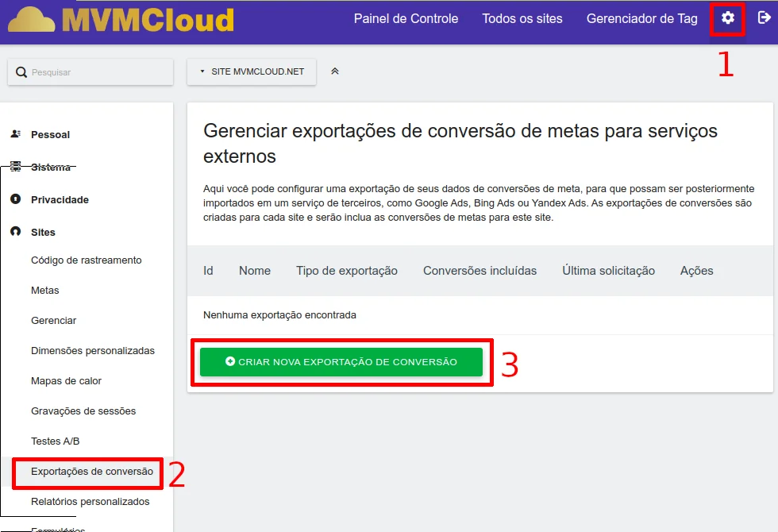Go to Todos os sites
The width and height of the screenshot is (778, 532).
click(522, 18)
